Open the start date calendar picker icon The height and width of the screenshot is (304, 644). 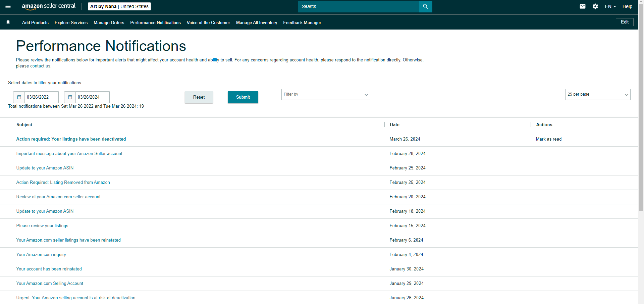click(x=19, y=97)
